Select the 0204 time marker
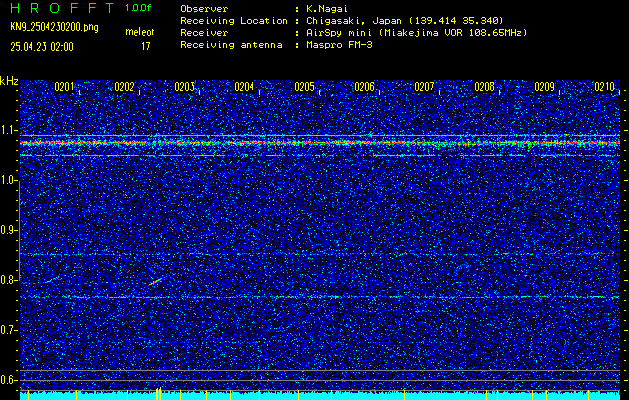Image resolution: width=629 pixels, height=400 pixels. point(244,87)
